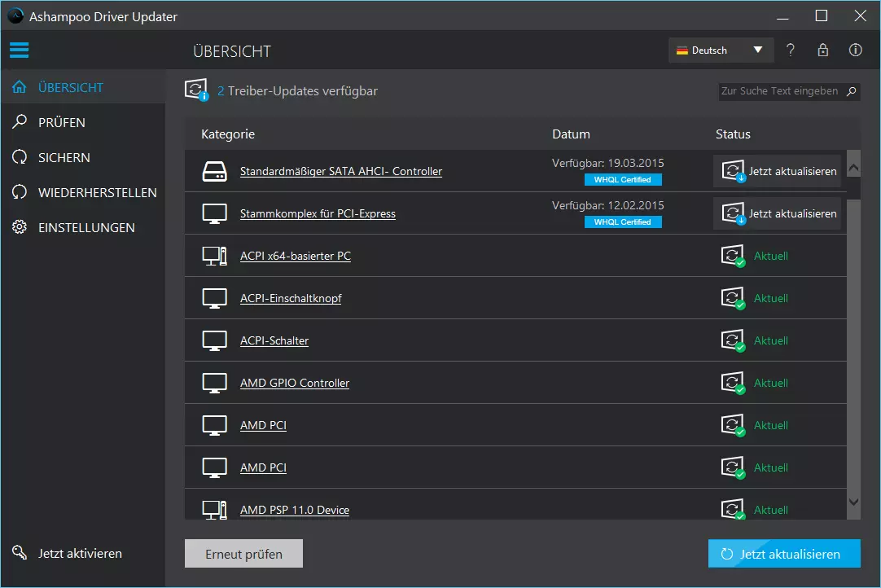This screenshot has height=588, width=881.
Task: Click the scrollbar down arrow
Action: (853, 502)
